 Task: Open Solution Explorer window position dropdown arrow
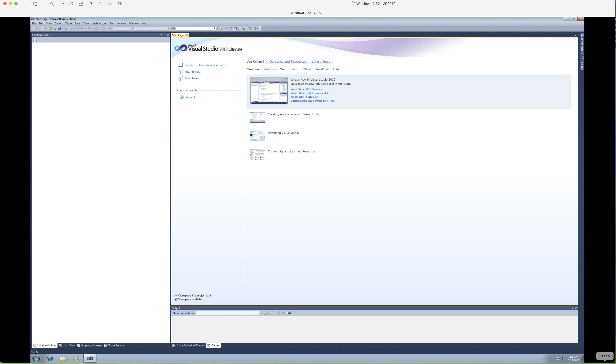point(161,35)
